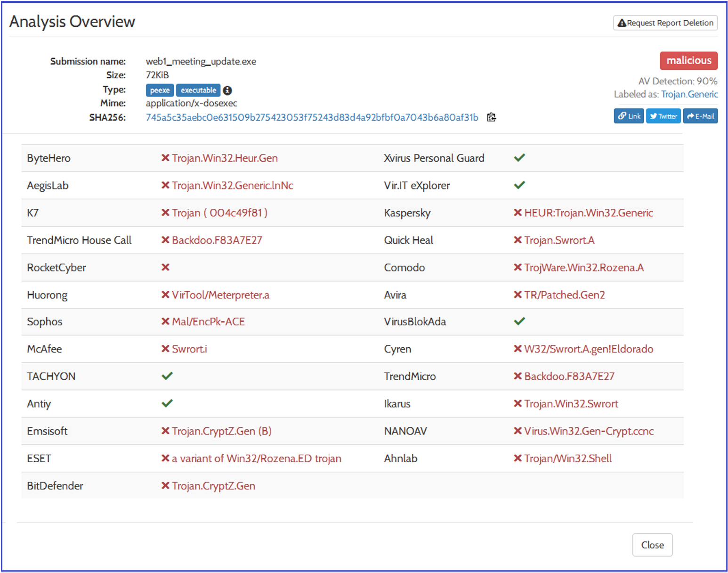Select the TrojWare.Win32.Rozena.A detection text
The image size is (728, 573).
584,267
